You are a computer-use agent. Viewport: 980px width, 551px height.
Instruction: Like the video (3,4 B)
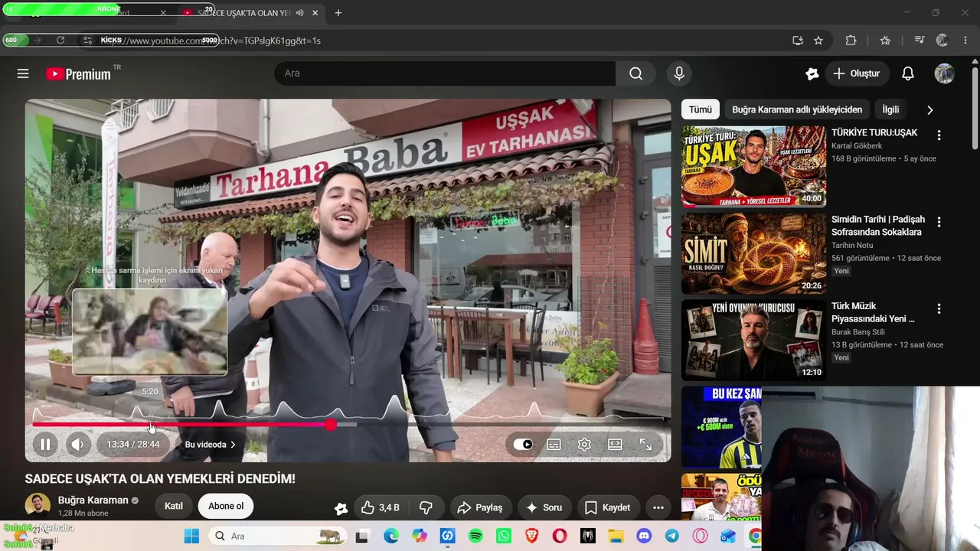click(381, 507)
